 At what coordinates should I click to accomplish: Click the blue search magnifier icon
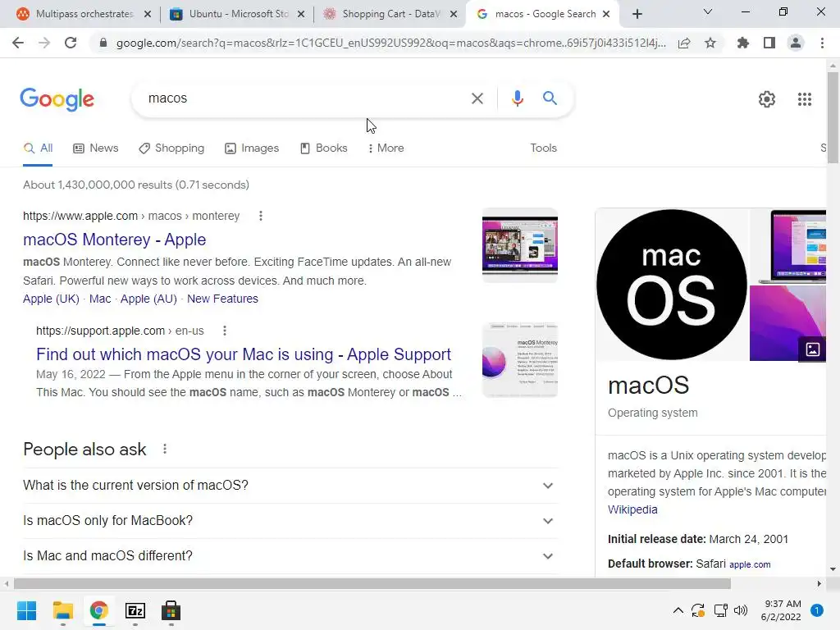[550, 98]
